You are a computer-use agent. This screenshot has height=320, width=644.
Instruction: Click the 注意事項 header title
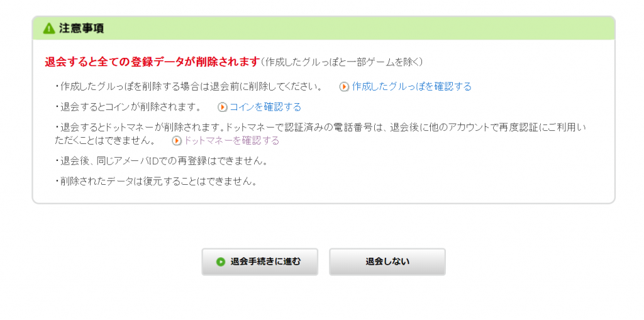(x=81, y=28)
